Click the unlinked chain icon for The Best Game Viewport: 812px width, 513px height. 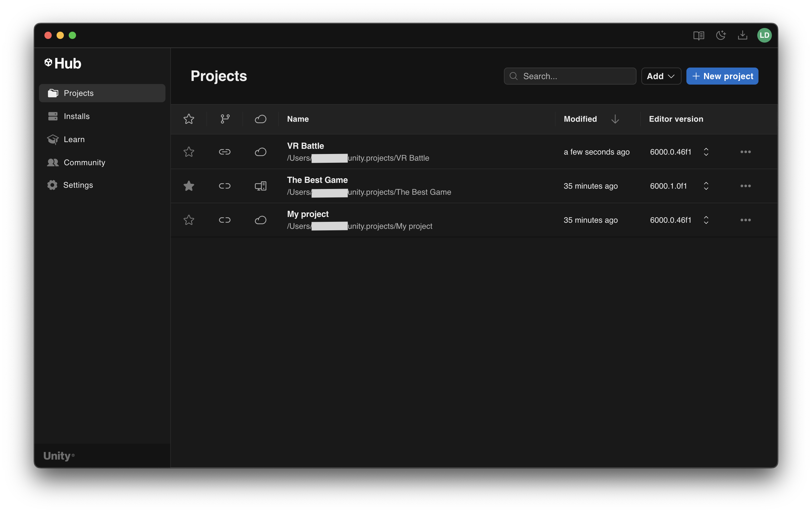[224, 186]
